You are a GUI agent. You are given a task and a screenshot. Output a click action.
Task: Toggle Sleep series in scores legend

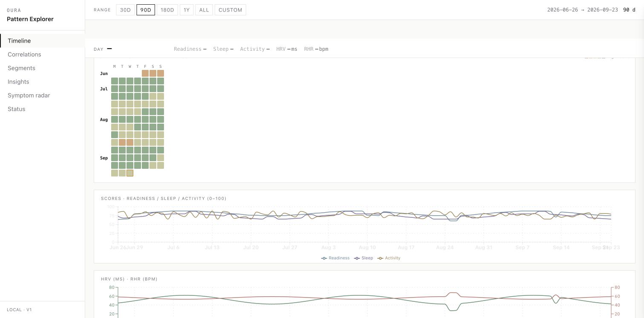point(363,258)
